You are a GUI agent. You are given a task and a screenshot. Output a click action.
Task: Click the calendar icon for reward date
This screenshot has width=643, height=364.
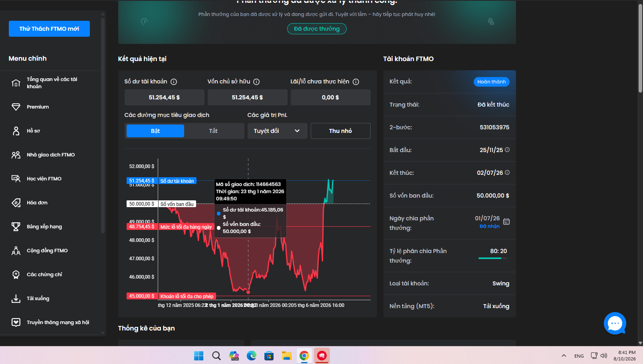506,222
